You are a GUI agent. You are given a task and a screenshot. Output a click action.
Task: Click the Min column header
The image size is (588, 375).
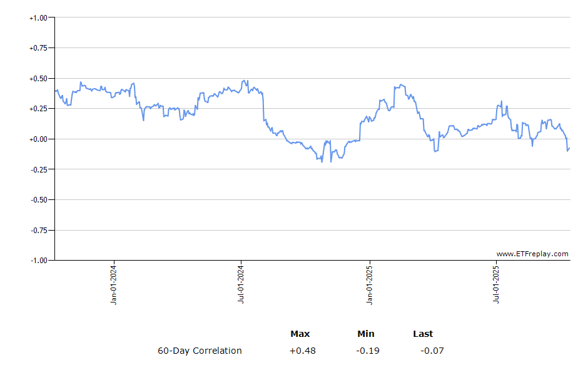click(x=366, y=334)
